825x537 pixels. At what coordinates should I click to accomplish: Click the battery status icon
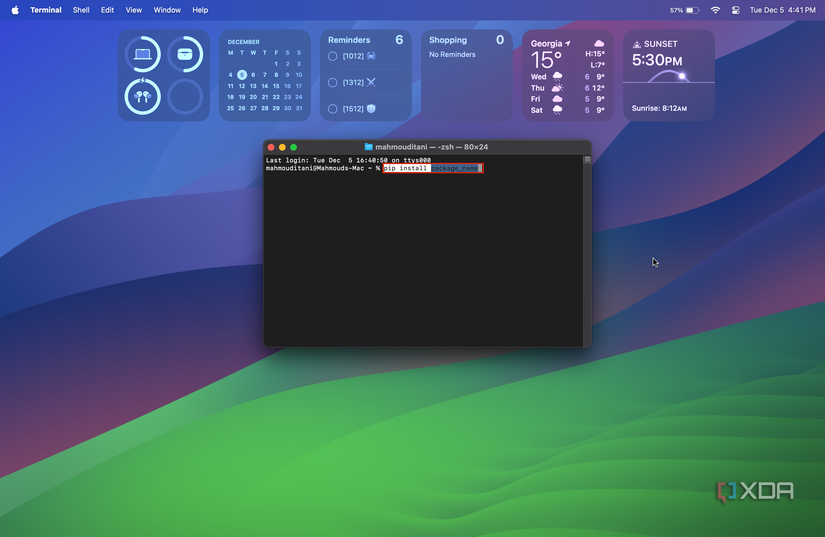(x=692, y=10)
